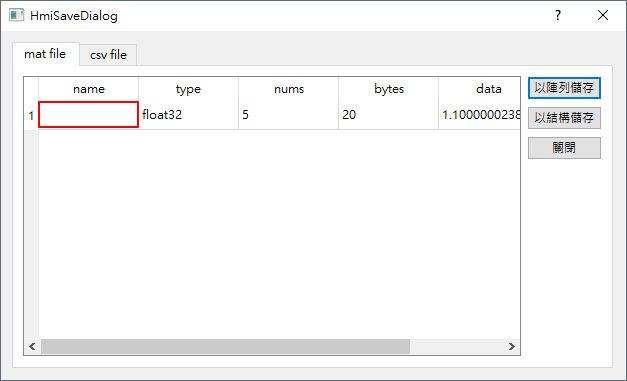Click the horizontal scrollbar right arrow

click(512, 347)
